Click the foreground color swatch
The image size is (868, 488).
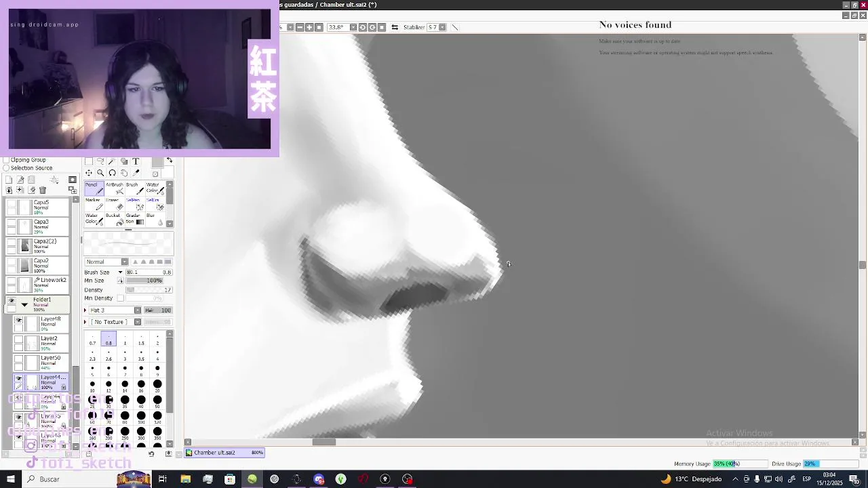pos(157,163)
